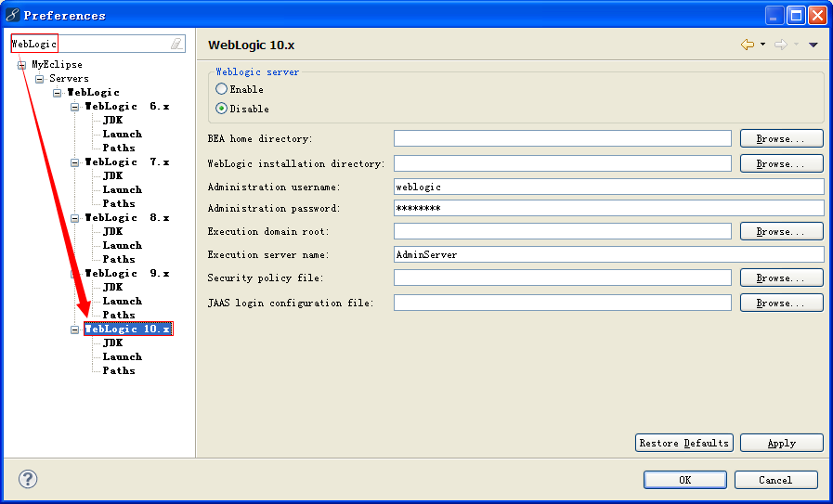Open Paths under WebLogic 10.x
The height and width of the screenshot is (504, 833).
pos(119,370)
